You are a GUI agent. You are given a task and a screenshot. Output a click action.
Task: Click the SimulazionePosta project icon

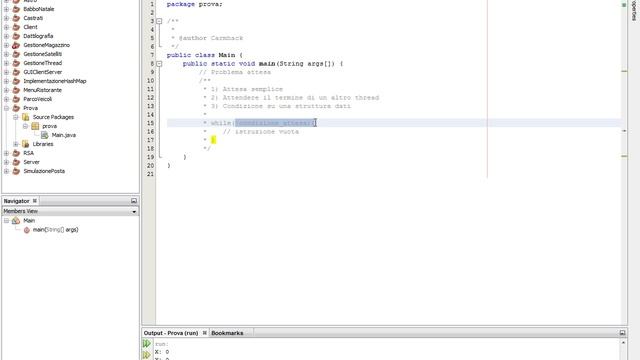[x=16, y=171]
